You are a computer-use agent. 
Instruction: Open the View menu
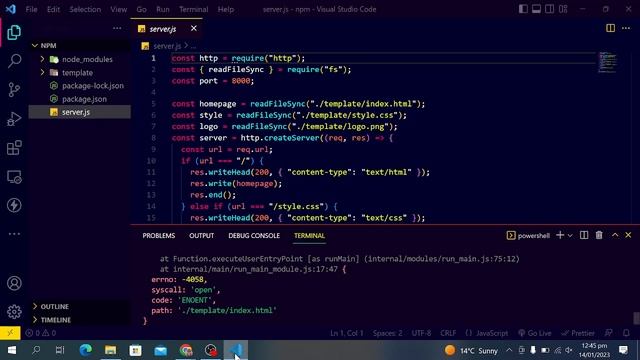coord(118,9)
